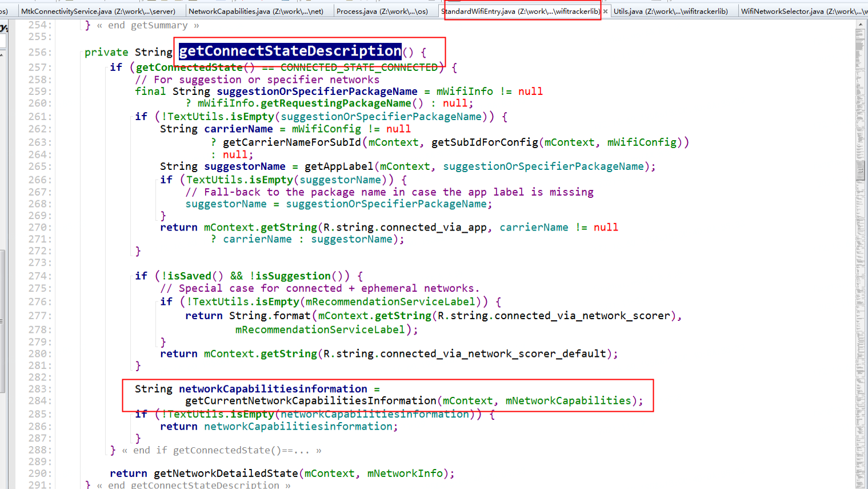Click mRecommendationServiceLabel on line 278

point(320,330)
